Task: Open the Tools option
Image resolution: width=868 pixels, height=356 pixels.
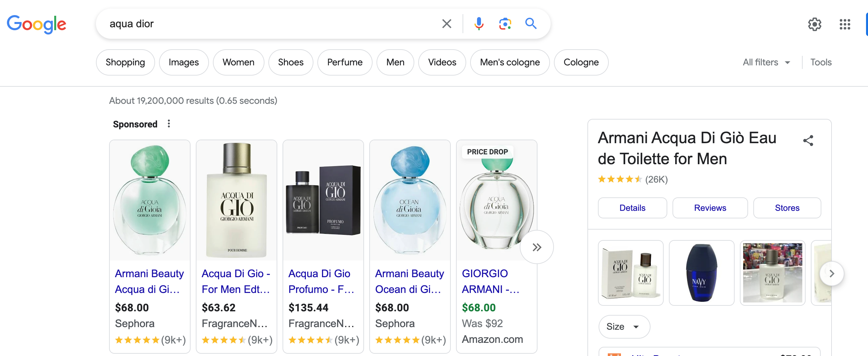Action: 820,62
